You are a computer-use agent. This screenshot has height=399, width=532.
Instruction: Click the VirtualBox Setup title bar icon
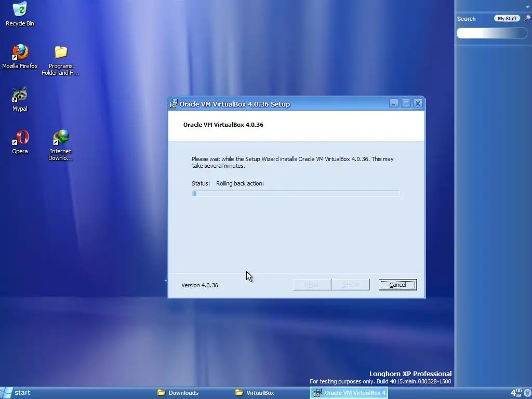click(x=174, y=103)
